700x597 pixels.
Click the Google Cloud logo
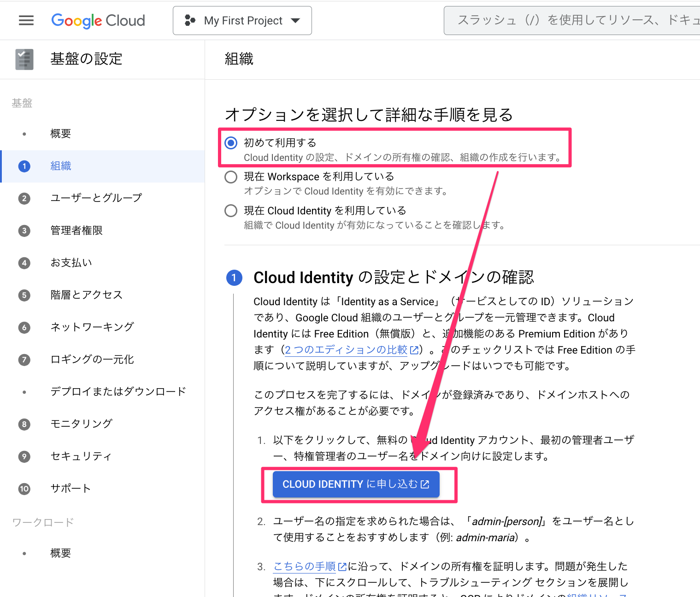pos(98,20)
